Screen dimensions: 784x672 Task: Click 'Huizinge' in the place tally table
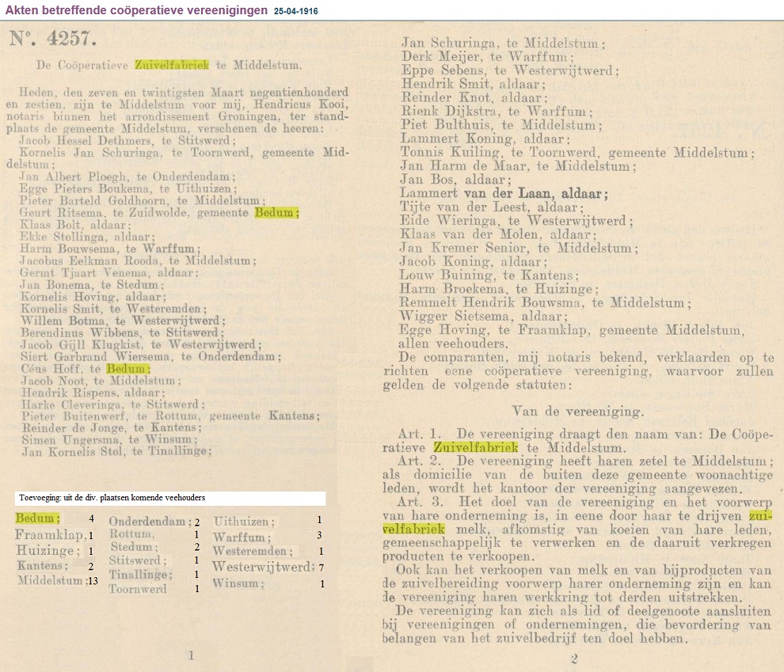(x=48, y=551)
